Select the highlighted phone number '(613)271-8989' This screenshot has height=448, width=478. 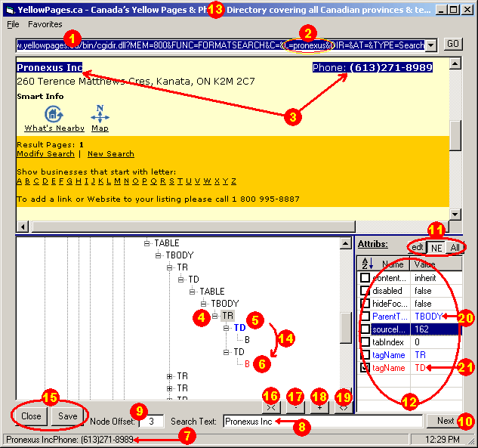click(391, 67)
